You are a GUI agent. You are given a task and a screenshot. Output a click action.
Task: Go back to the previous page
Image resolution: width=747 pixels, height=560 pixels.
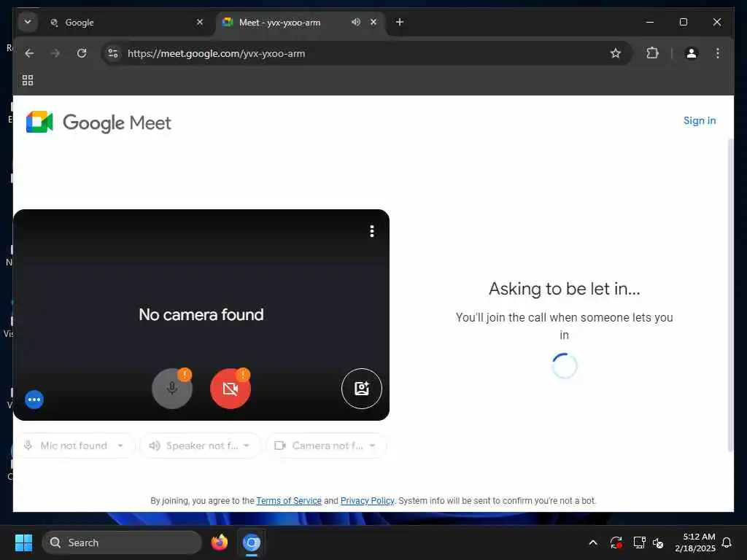(x=29, y=53)
